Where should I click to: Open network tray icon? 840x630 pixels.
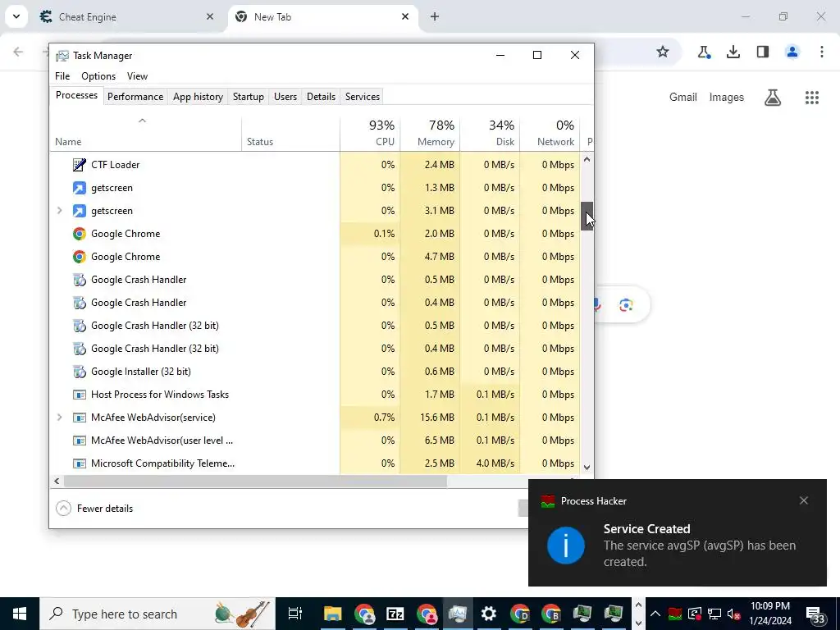click(x=714, y=614)
